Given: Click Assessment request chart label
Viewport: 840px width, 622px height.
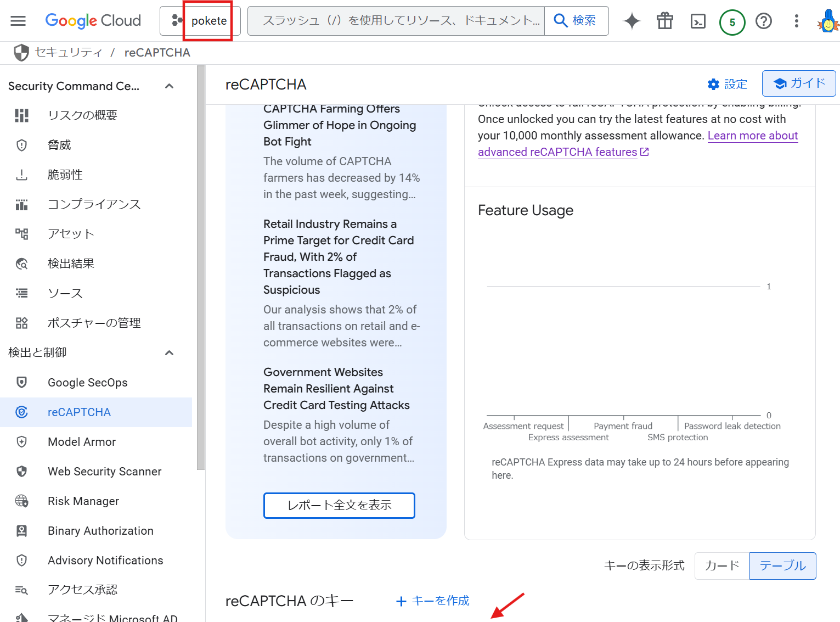Looking at the screenshot, I should 523,426.
